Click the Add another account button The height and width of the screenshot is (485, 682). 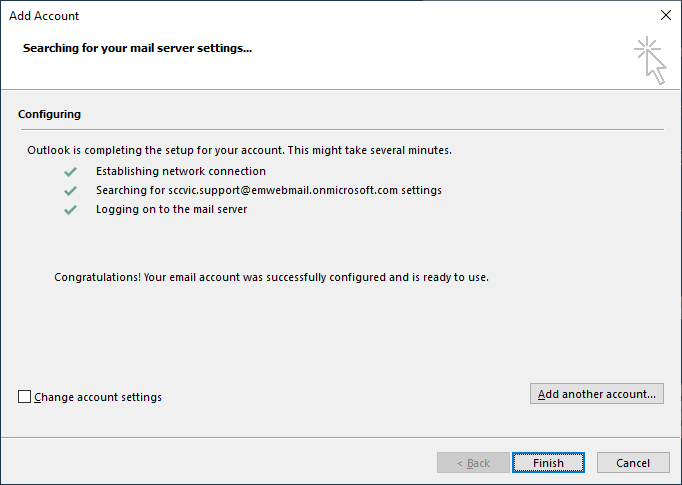click(x=596, y=394)
